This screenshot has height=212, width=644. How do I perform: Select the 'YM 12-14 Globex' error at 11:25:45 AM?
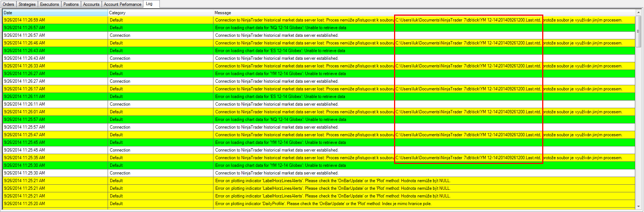[424, 142]
